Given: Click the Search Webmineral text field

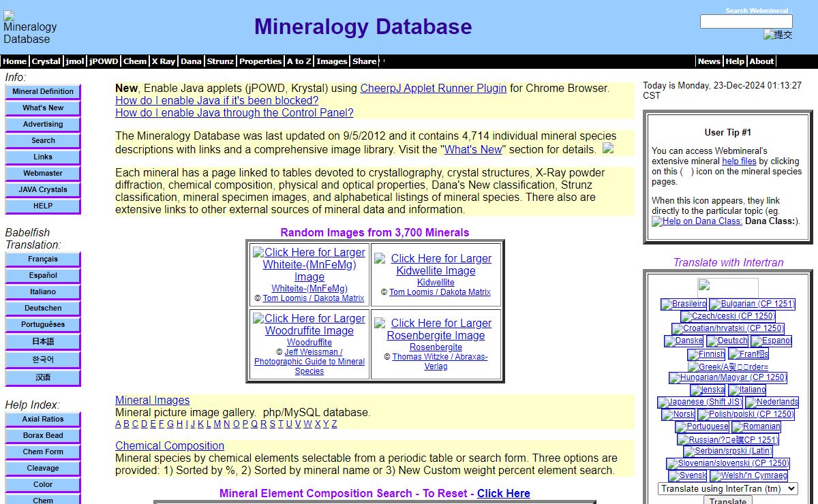Looking at the screenshot, I should tap(746, 22).
